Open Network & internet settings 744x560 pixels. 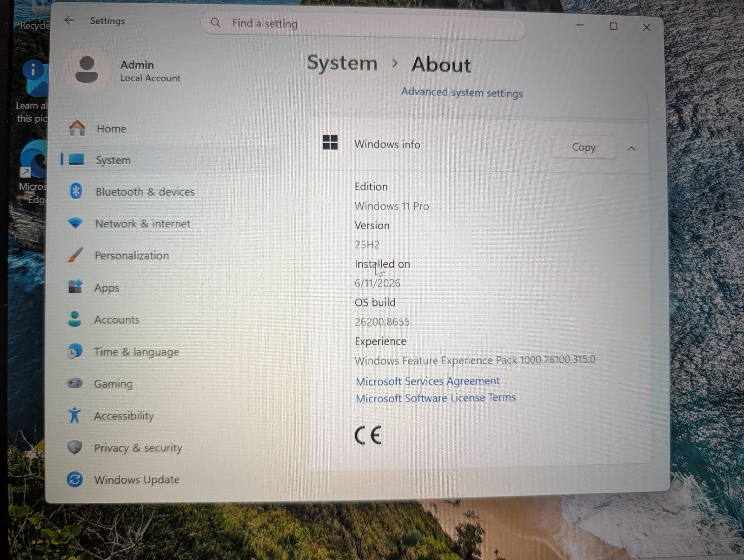pyautogui.click(x=143, y=224)
